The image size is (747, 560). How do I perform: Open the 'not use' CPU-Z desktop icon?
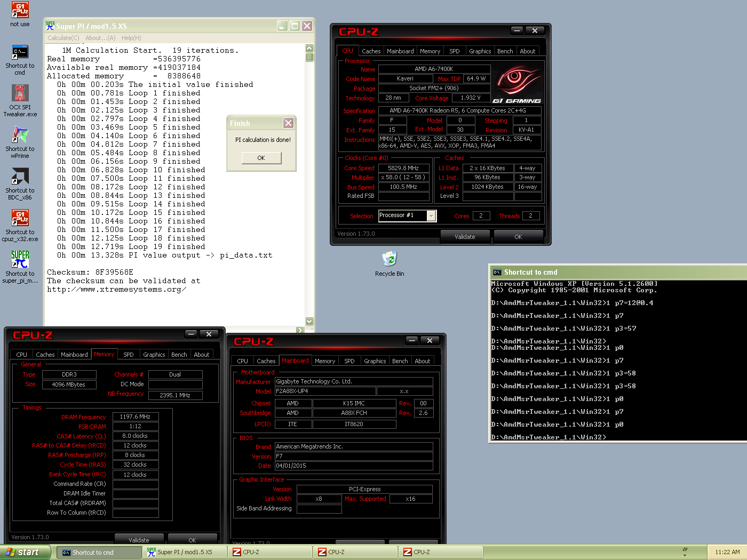pos(20,14)
